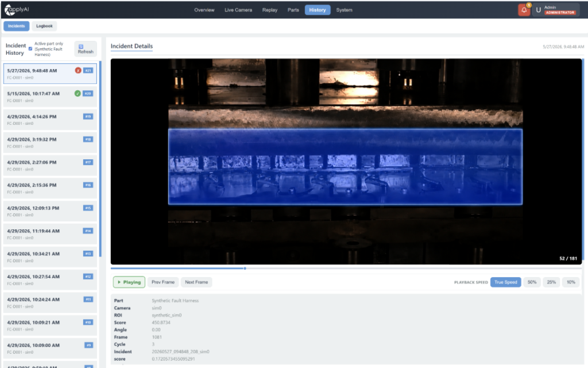The width and height of the screenshot is (588, 368).
Task: Open the System tab
Action: point(344,10)
